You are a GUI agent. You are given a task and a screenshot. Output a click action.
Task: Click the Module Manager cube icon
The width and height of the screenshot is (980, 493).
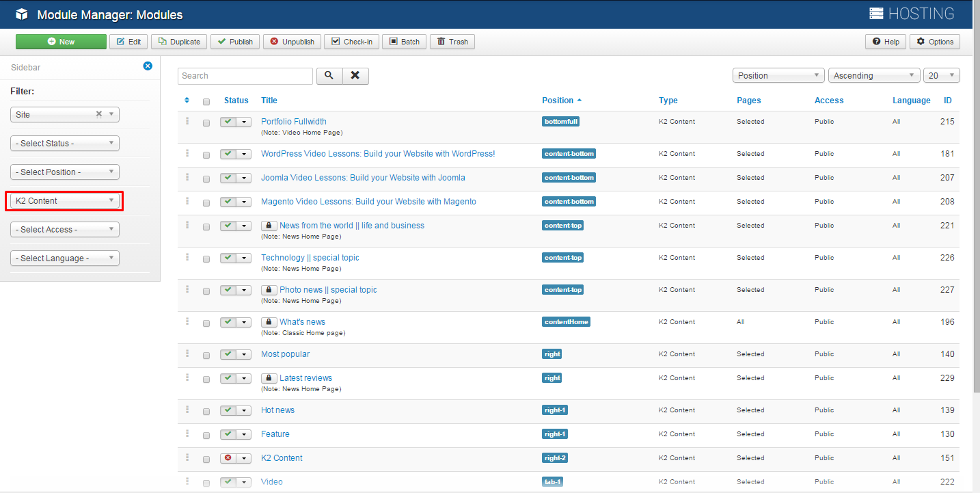click(22, 14)
